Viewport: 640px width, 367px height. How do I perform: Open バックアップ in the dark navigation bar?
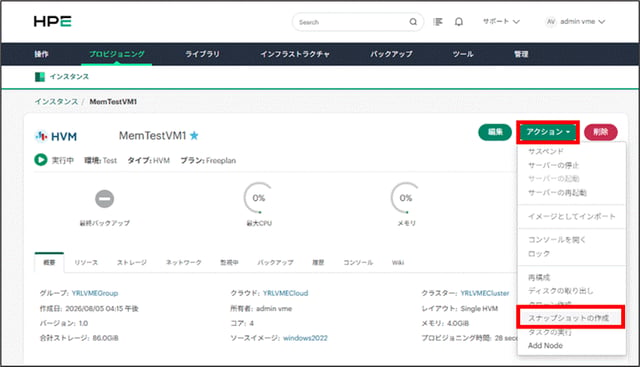(391, 54)
